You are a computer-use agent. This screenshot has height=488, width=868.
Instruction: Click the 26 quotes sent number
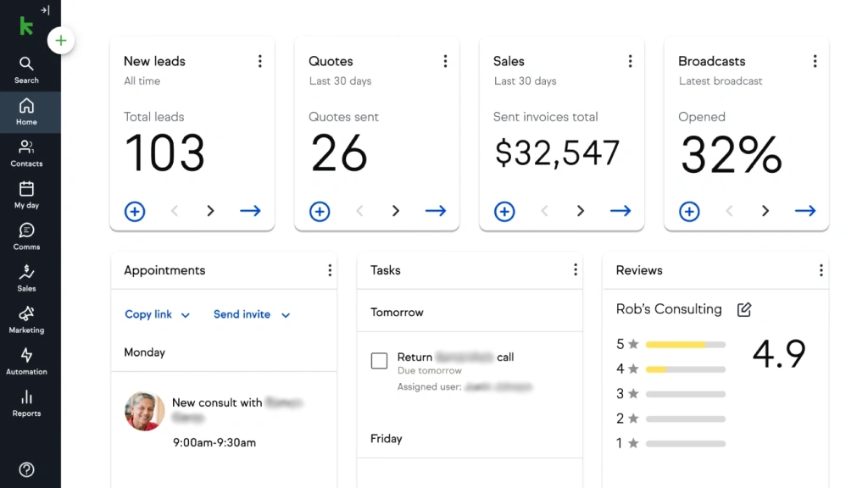click(339, 153)
